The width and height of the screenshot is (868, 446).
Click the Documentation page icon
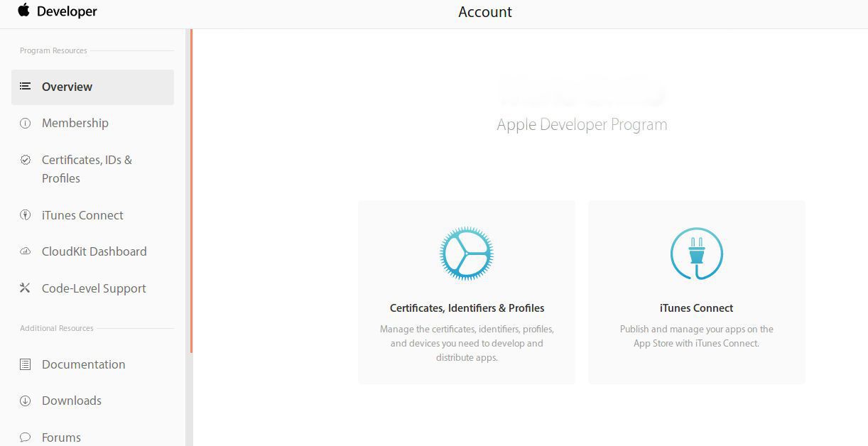pos(25,364)
